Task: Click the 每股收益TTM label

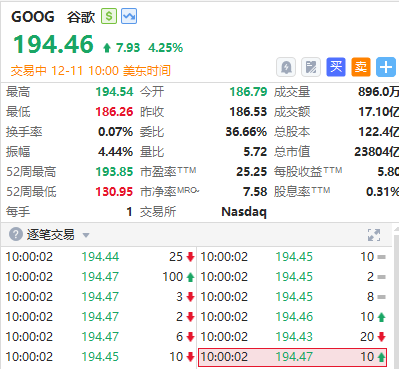Action: pyautogui.click(x=308, y=172)
